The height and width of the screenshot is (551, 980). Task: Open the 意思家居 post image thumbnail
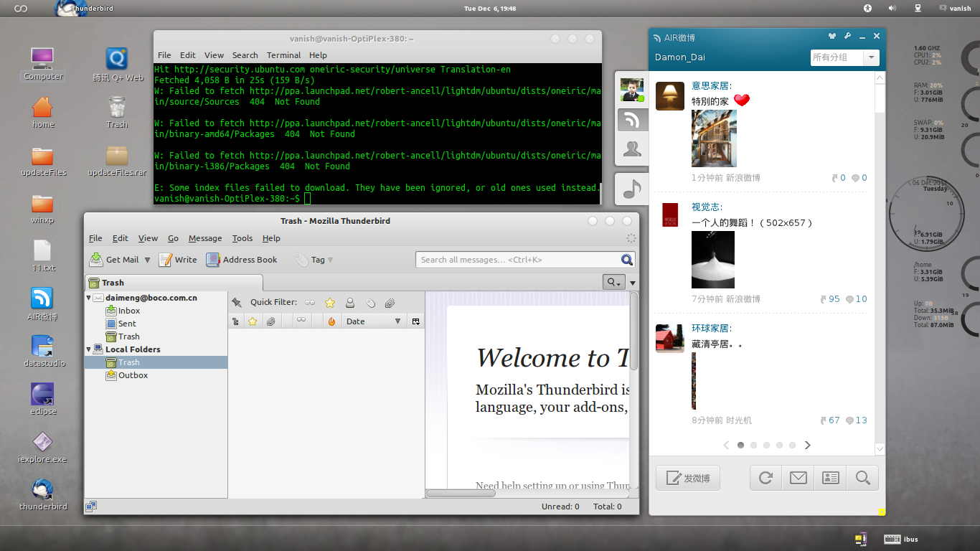714,138
